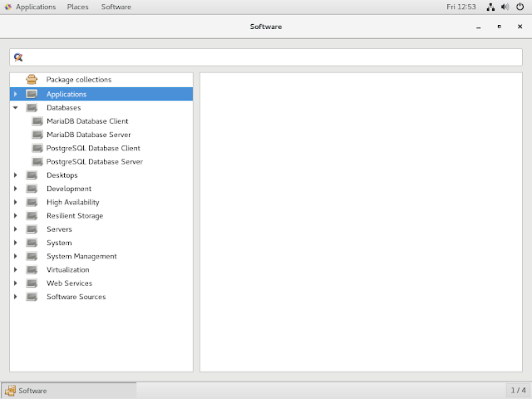532x399 pixels.
Task: Expand the Servers category arrow
Action: (15, 229)
